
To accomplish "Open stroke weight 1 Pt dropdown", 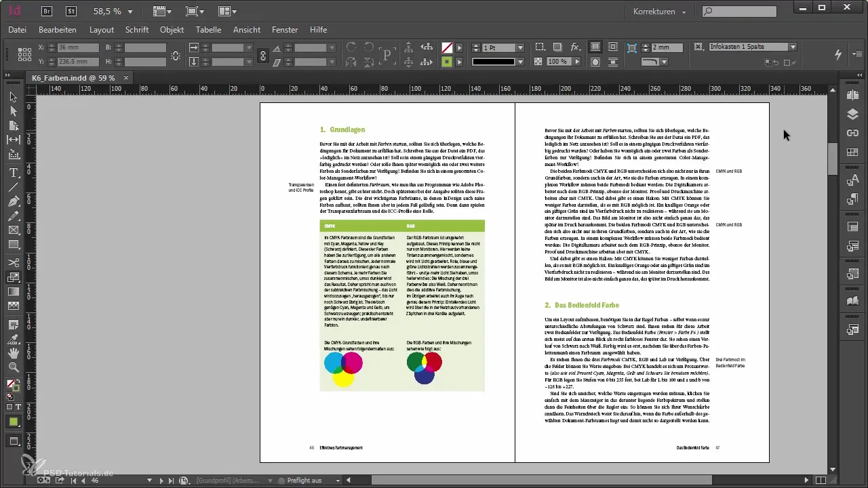I will tap(520, 48).
